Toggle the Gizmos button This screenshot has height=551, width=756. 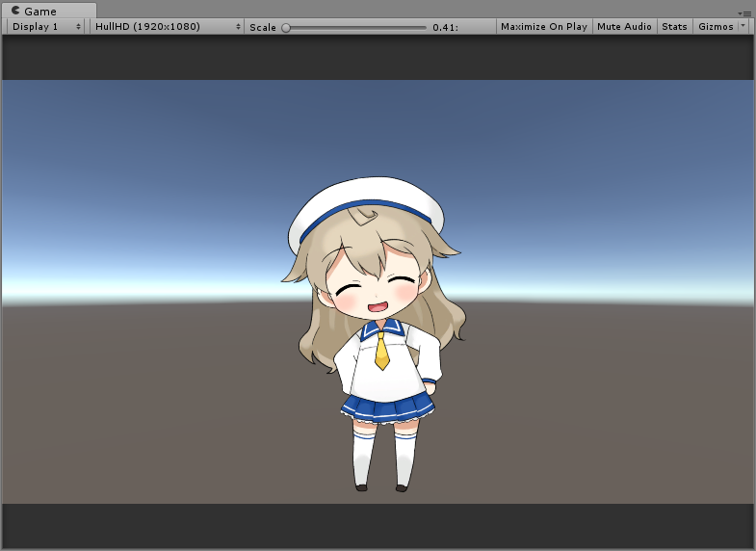716,27
